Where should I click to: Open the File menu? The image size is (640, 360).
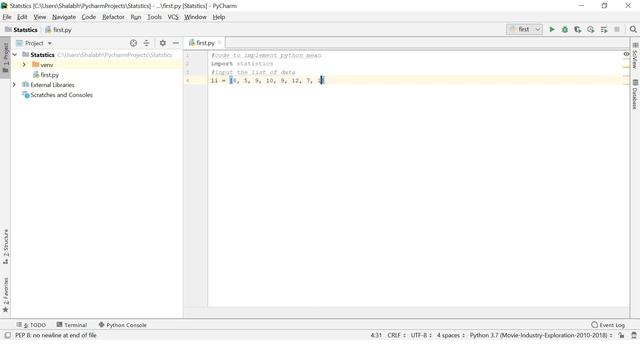pyautogui.click(x=7, y=17)
